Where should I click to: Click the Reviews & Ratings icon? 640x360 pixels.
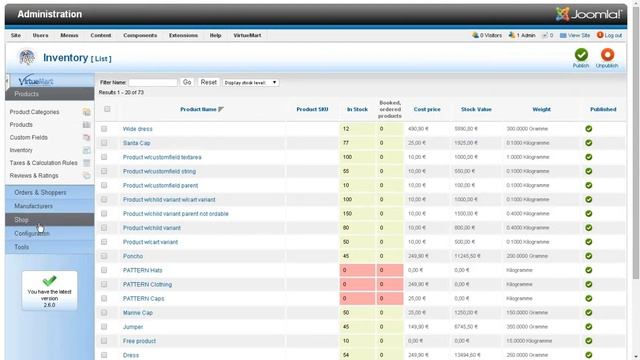point(87,176)
